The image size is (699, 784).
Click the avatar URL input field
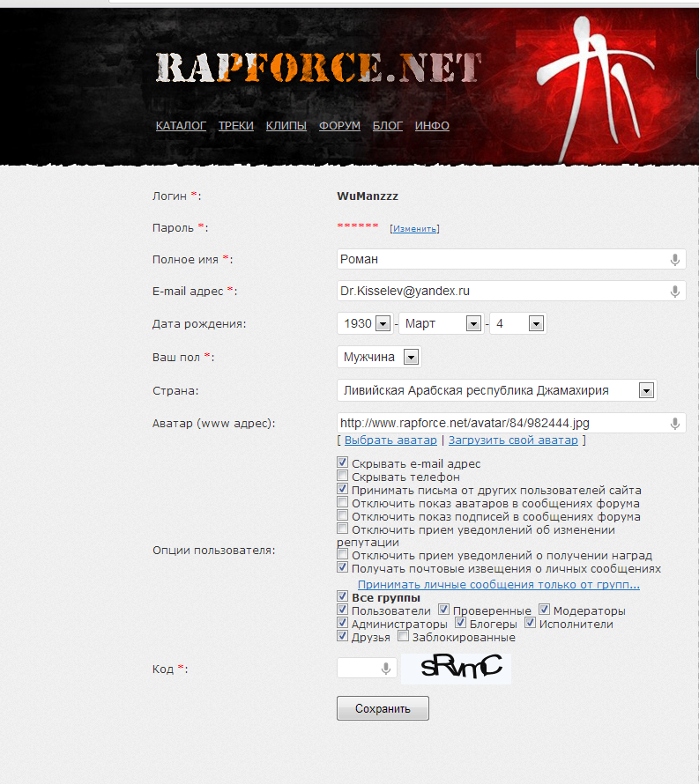[x=511, y=424]
